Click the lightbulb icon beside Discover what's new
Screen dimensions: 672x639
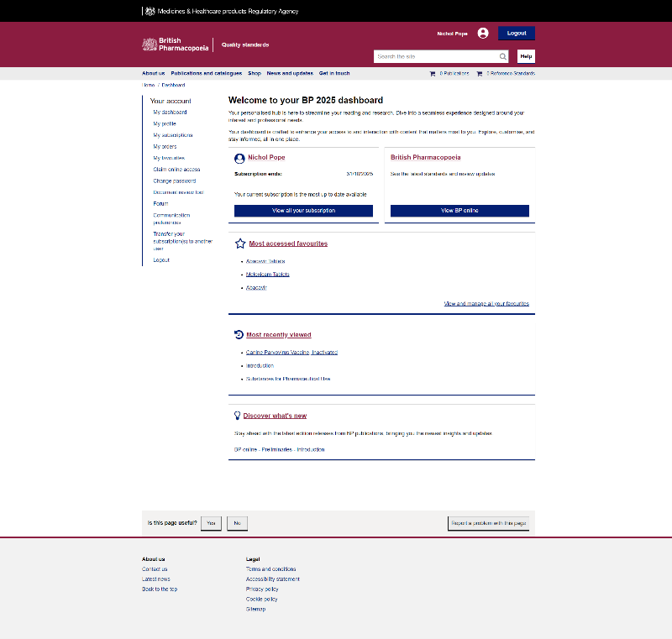pos(238,416)
